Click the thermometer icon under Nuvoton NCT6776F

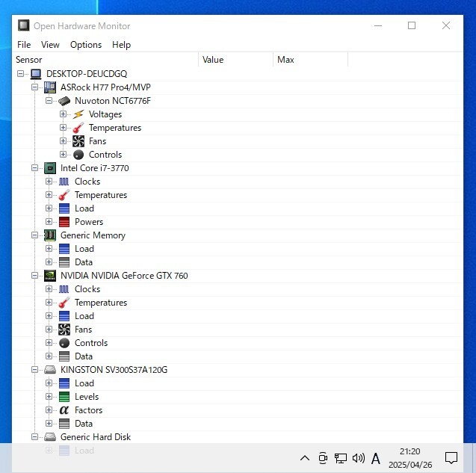(x=78, y=128)
